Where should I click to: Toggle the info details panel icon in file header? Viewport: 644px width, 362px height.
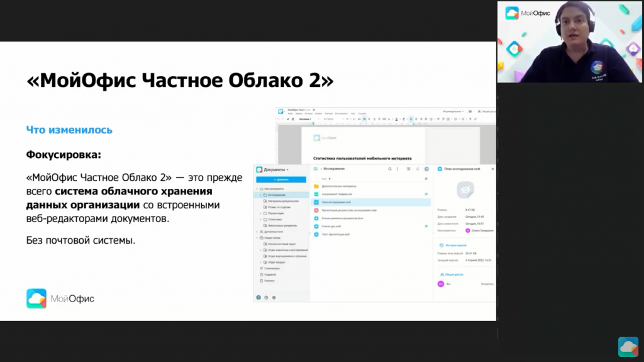coord(426,169)
